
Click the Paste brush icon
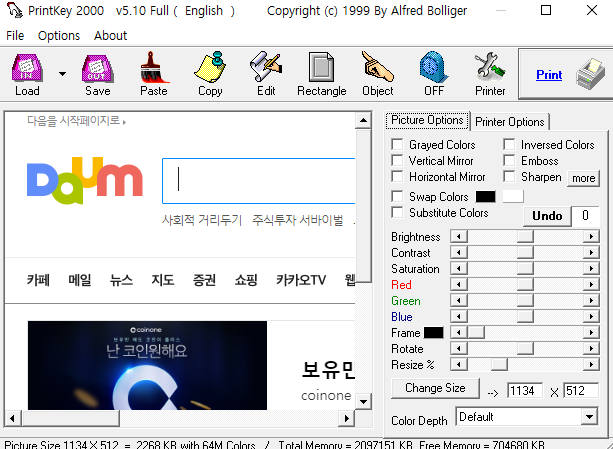pyautogui.click(x=154, y=68)
